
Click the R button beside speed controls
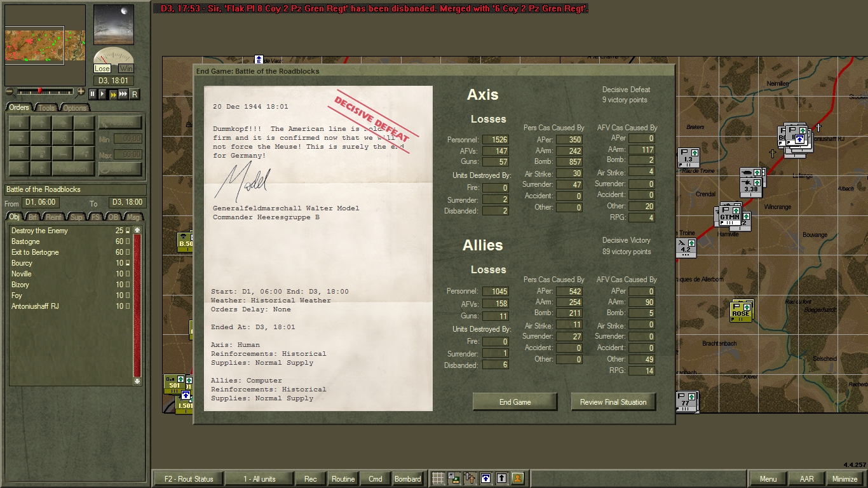pos(134,94)
